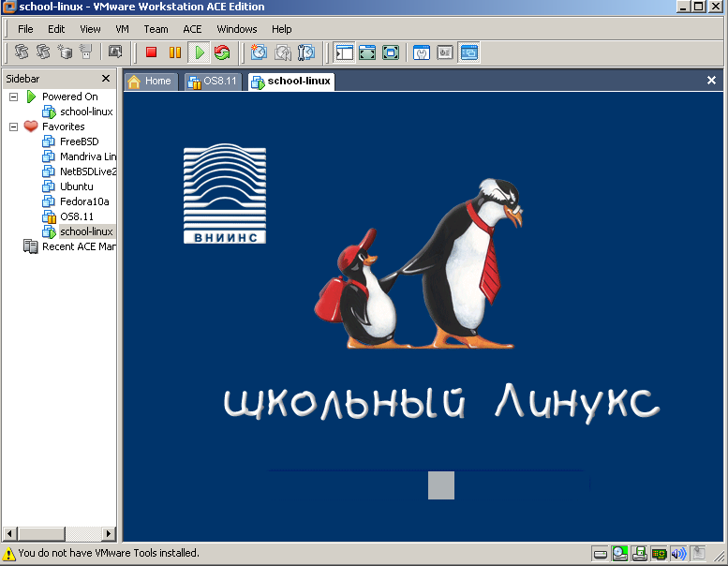The height and width of the screenshot is (566, 728).
Task: Collapse the Favorites tree group
Action: point(14,127)
